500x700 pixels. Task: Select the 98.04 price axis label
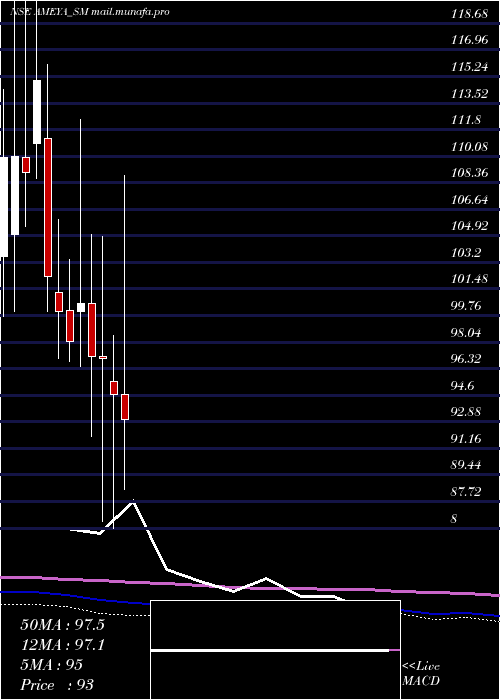point(466,332)
